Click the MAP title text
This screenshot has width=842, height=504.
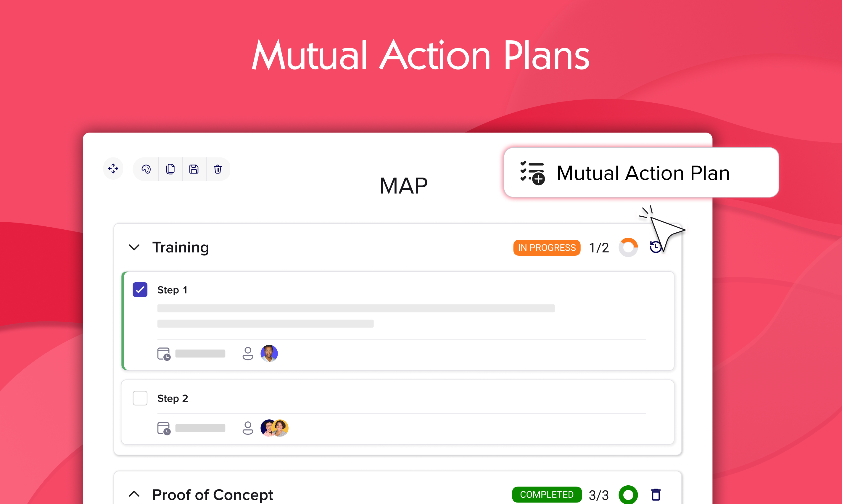[x=403, y=186]
